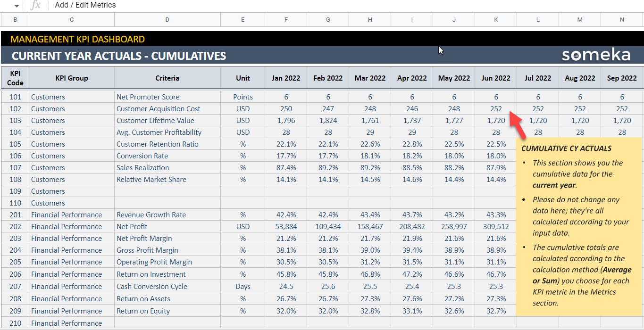The height and width of the screenshot is (330, 644).
Task: Click the KPI Group header cell
Action: tap(72, 78)
